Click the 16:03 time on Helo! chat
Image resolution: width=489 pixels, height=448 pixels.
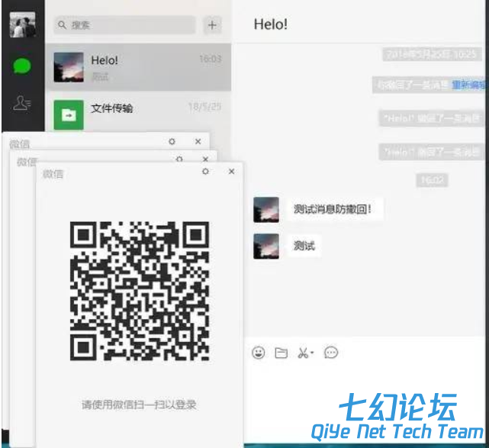tap(211, 59)
